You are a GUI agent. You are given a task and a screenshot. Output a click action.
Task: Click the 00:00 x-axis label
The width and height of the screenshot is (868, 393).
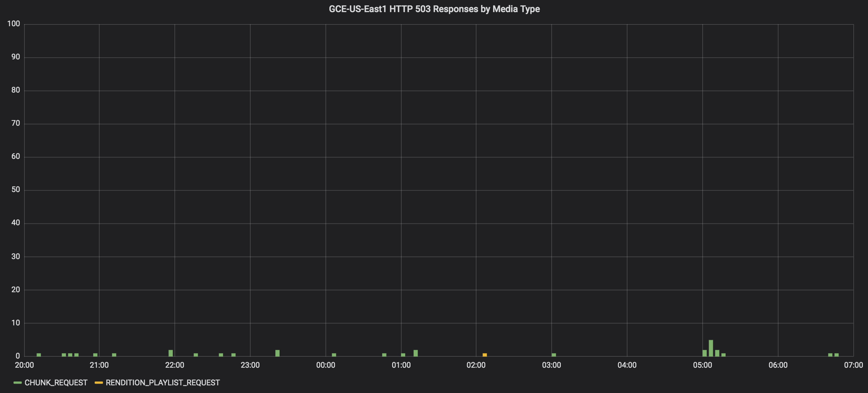(x=325, y=365)
